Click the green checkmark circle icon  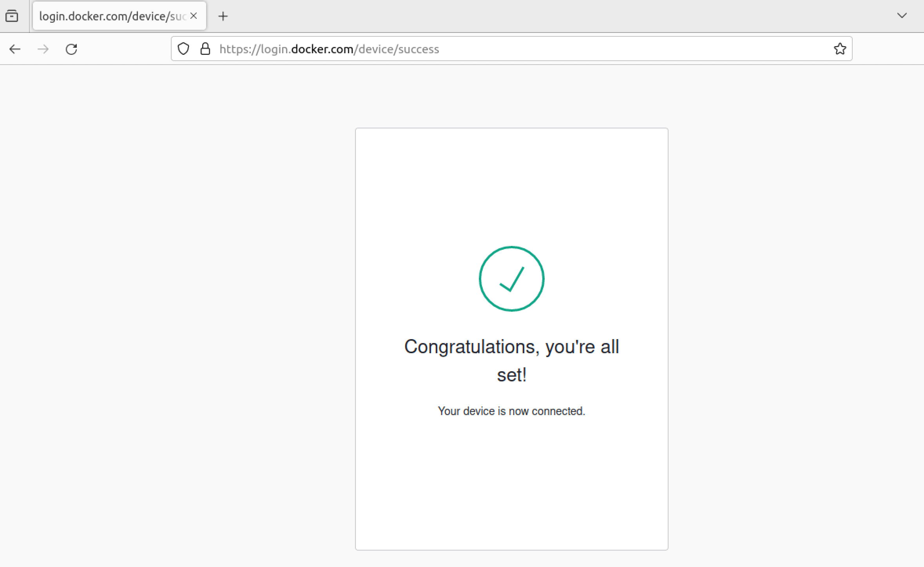(x=511, y=279)
